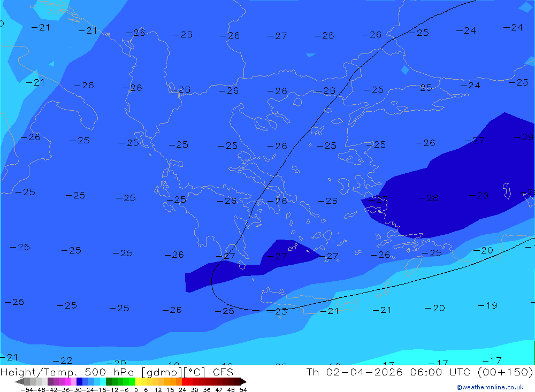Image resolution: width=535 pixels, height=392 pixels.
Task: Click the -19 temperature label on map
Action: point(487,305)
